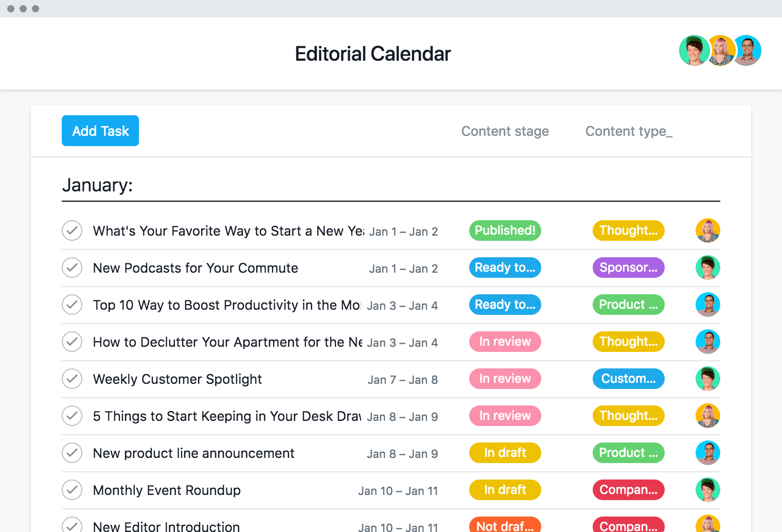Image resolution: width=782 pixels, height=532 pixels.
Task: Open the task New Editor Introduction
Action: (x=166, y=525)
